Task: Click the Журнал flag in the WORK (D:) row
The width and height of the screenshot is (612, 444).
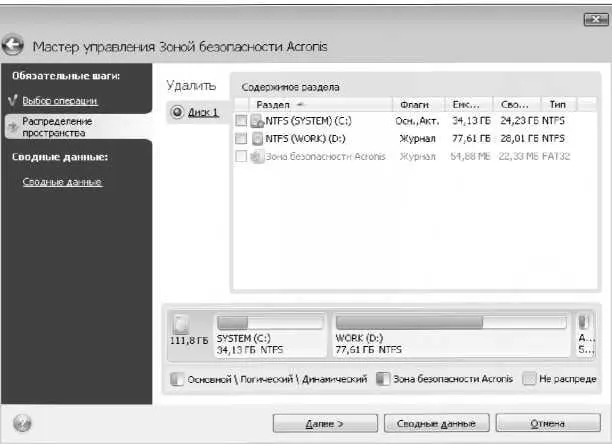Action: click(x=417, y=139)
